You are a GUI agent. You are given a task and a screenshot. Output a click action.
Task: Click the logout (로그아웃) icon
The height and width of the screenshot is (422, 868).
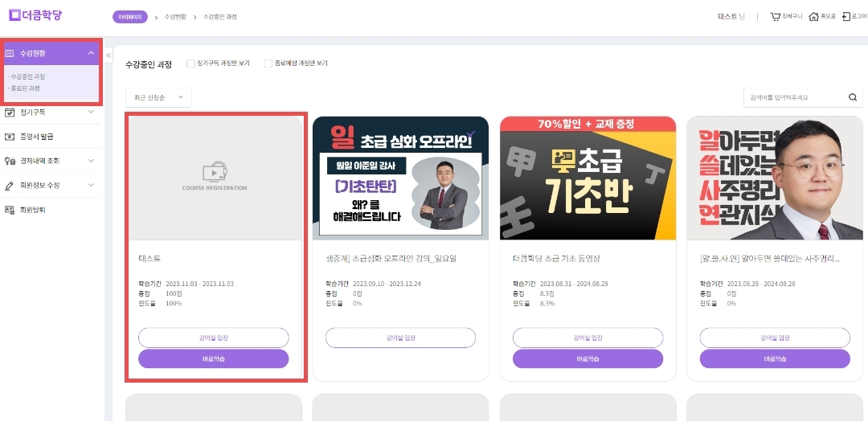coord(846,17)
